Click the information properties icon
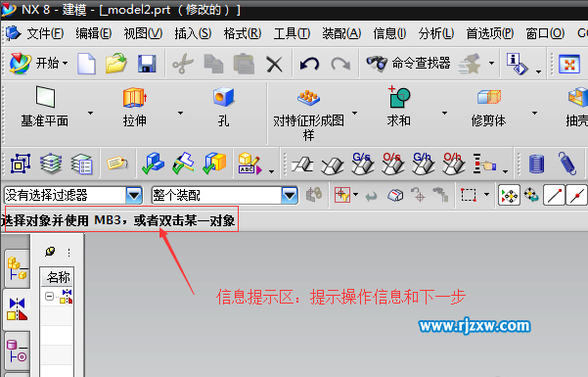This screenshot has width=588, height=377. [x=518, y=64]
